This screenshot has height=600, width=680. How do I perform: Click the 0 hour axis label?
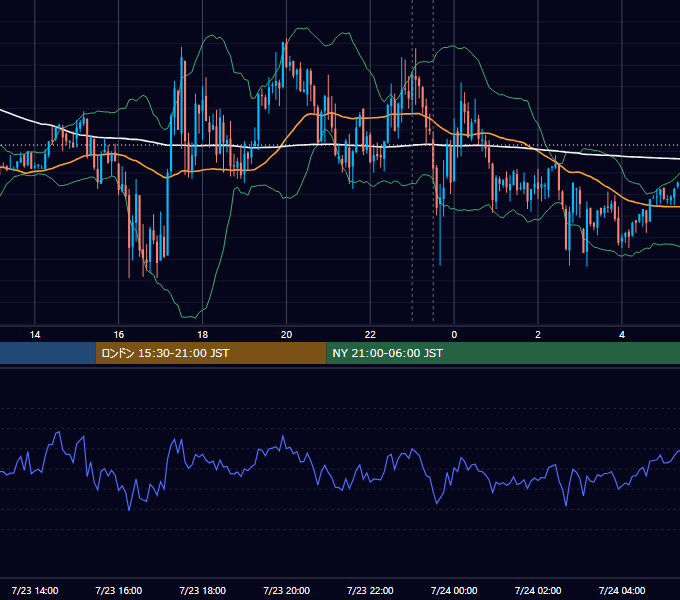click(x=454, y=335)
